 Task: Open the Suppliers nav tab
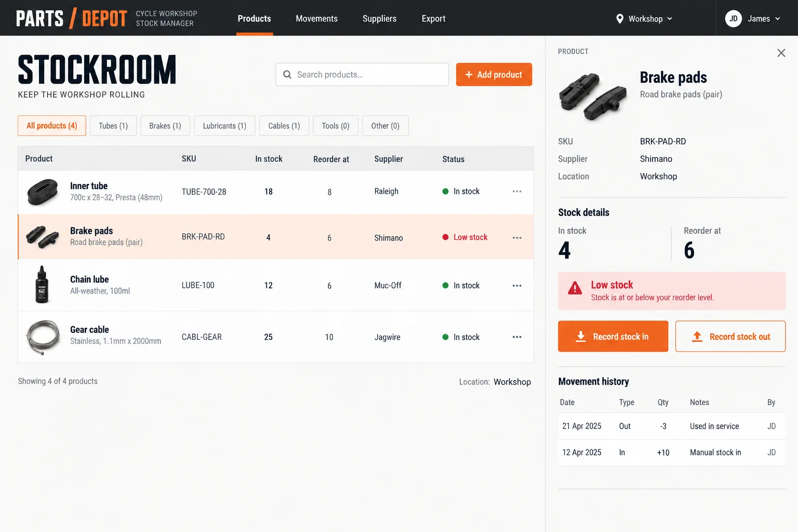380,19
